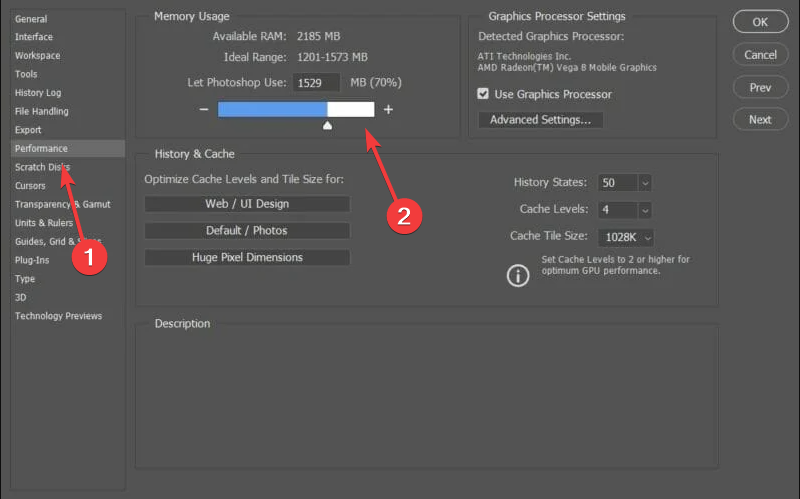
Task: Click the Let Photoshop Use memory field
Action: (316, 83)
